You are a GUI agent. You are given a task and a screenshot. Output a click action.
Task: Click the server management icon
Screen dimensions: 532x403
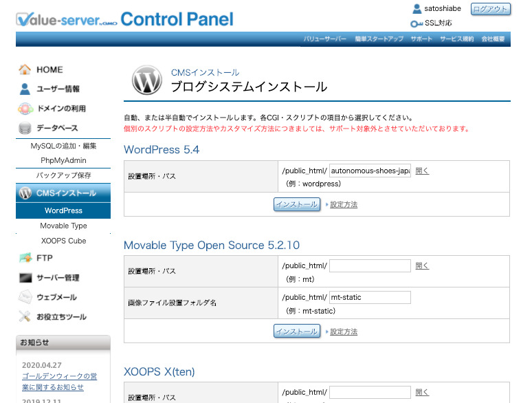pos(25,278)
